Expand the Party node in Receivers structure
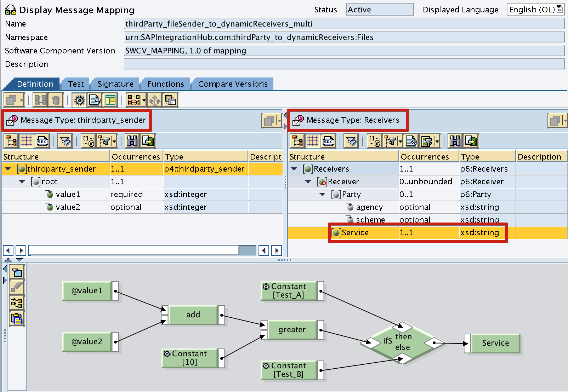Image resolution: width=568 pixels, height=392 pixels. tap(322, 194)
